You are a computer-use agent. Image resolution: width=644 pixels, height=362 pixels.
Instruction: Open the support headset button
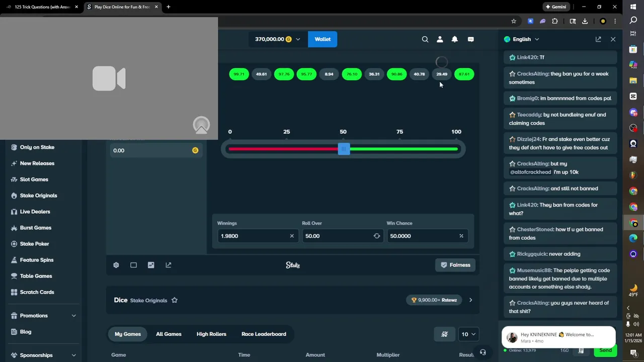click(x=483, y=352)
